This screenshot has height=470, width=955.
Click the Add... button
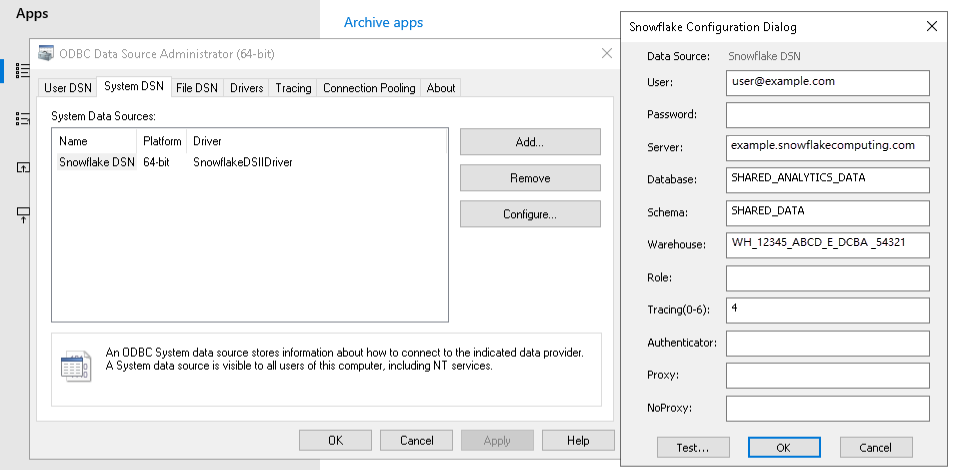tap(530, 142)
